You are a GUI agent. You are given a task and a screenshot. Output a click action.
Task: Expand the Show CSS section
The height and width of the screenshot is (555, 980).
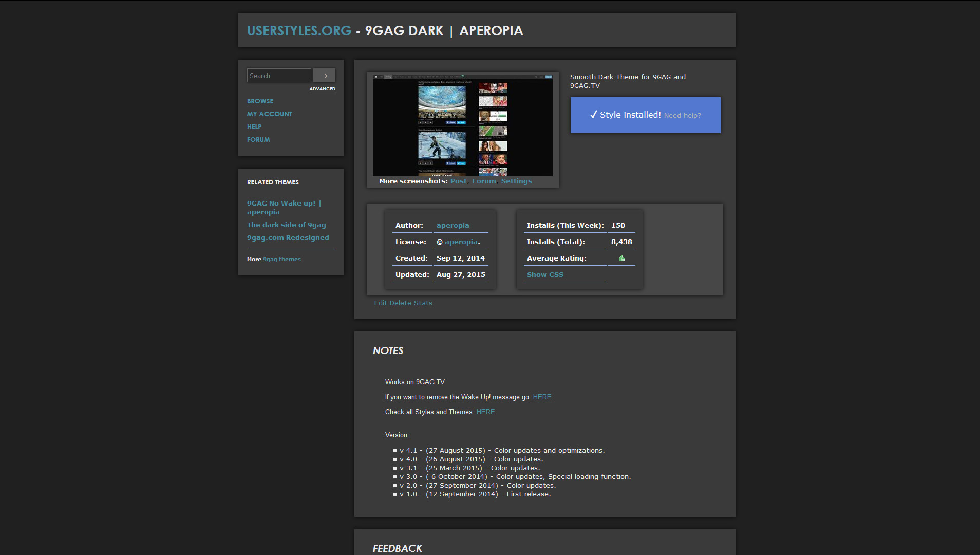545,274
